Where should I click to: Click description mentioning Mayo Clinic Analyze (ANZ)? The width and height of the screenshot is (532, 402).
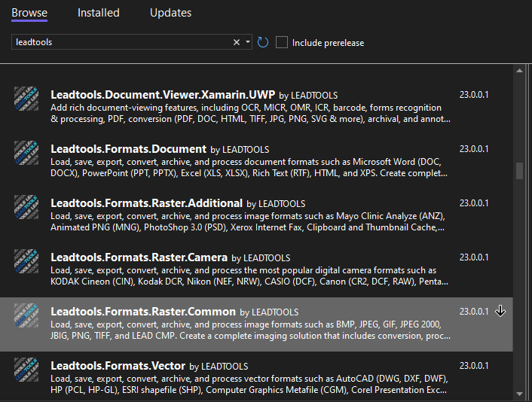coord(248,221)
